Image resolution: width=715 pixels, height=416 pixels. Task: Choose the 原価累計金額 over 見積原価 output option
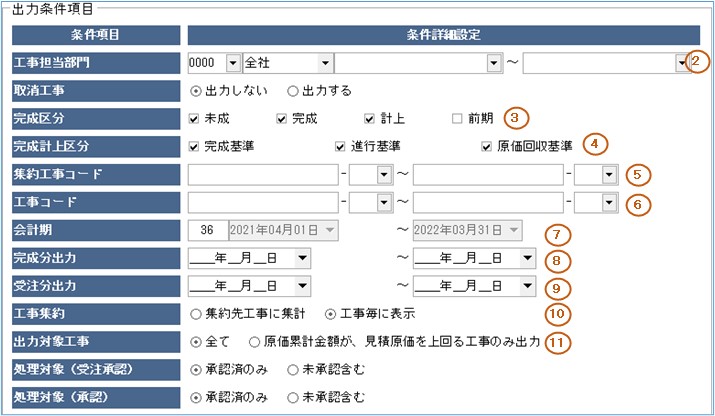coord(256,341)
